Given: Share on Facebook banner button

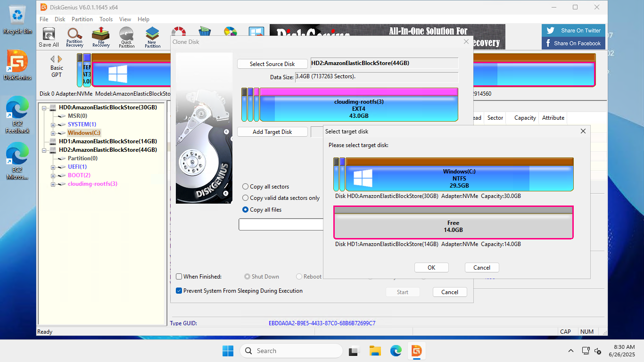Looking at the screenshot, I should (x=573, y=43).
